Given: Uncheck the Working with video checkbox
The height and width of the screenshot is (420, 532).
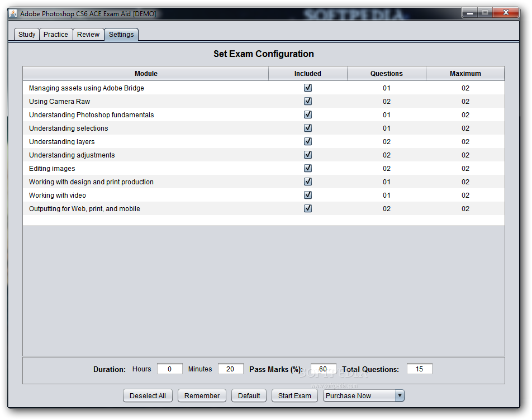Looking at the screenshot, I should [x=308, y=195].
